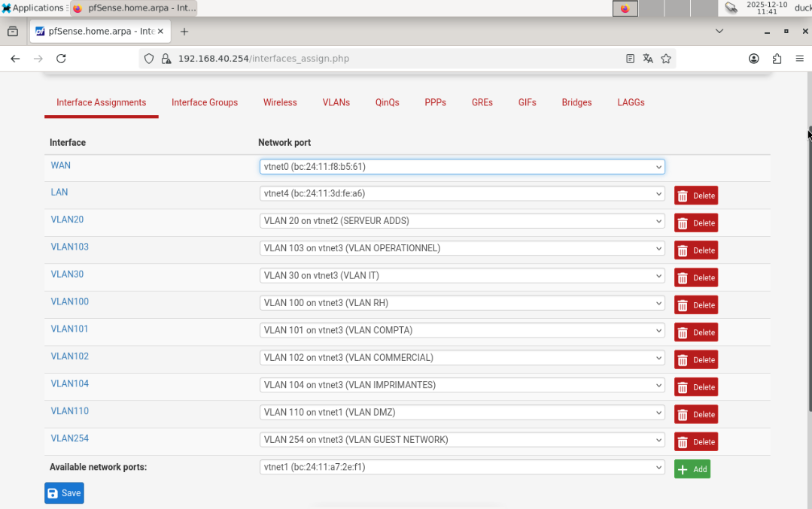The width and height of the screenshot is (812, 509).
Task: Click the translate page icon
Action: point(648,58)
